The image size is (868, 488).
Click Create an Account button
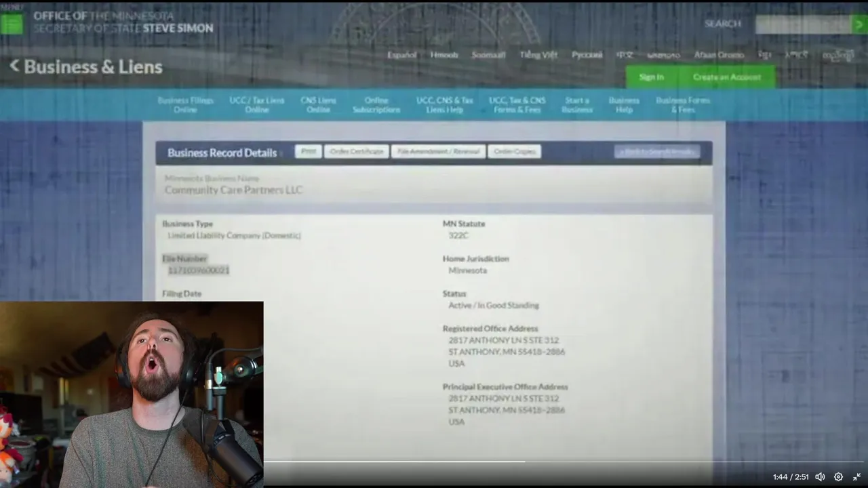click(x=726, y=77)
